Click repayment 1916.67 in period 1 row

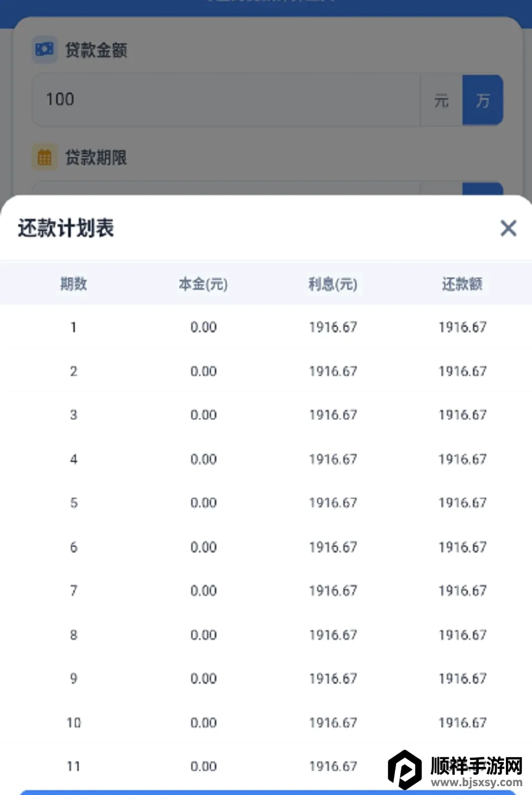pos(463,327)
